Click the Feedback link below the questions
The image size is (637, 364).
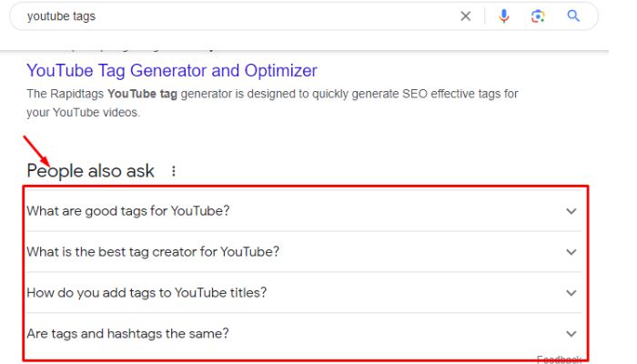558,359
